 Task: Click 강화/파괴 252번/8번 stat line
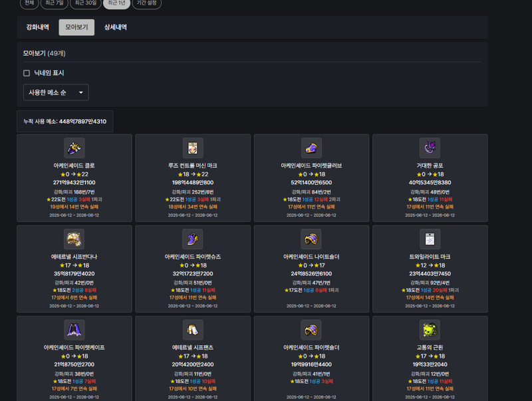point(193,192)
